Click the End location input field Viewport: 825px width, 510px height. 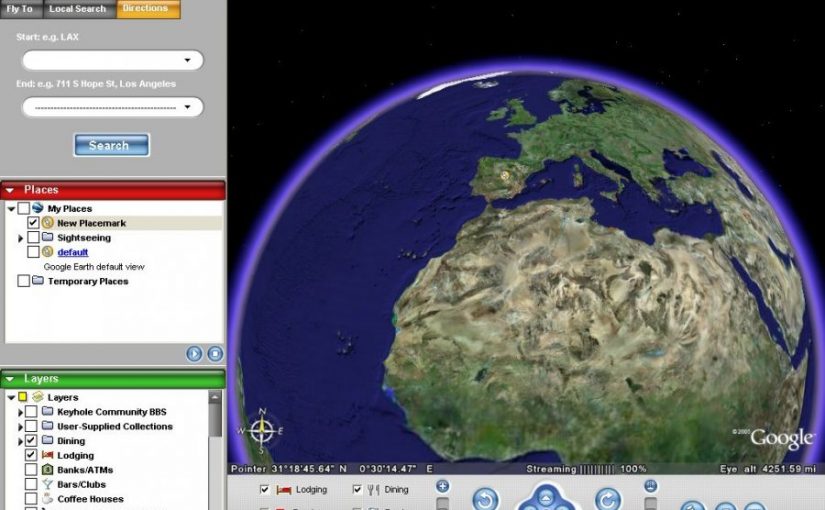(113, 107)
